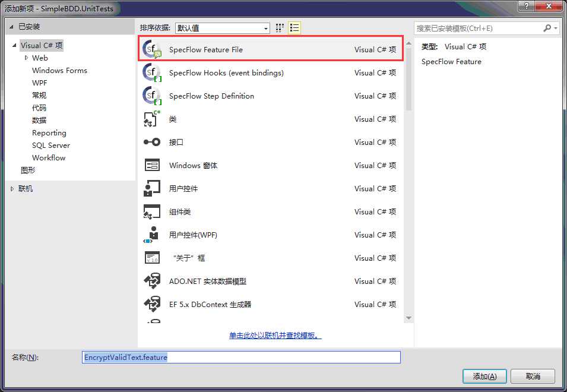Click "Windows 窗体" row text
Viewport: 567px width, 392px height.
click(x=193, y=165)
